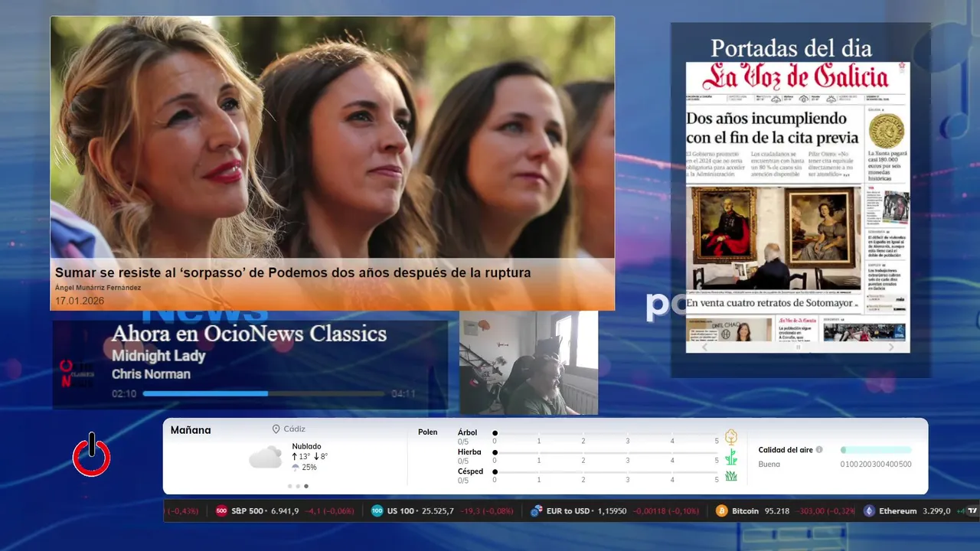
Task: Click the S&P 500 value 6.941,9
Action: [286, 510]
